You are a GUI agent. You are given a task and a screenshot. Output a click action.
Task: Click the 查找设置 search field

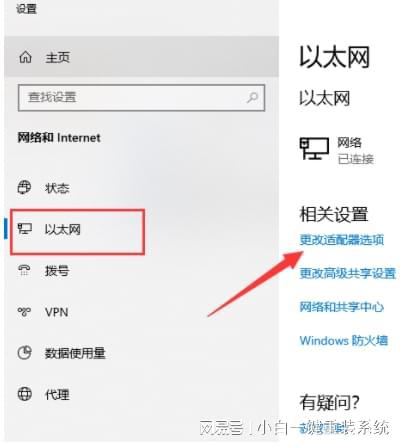tap(142, 98)
